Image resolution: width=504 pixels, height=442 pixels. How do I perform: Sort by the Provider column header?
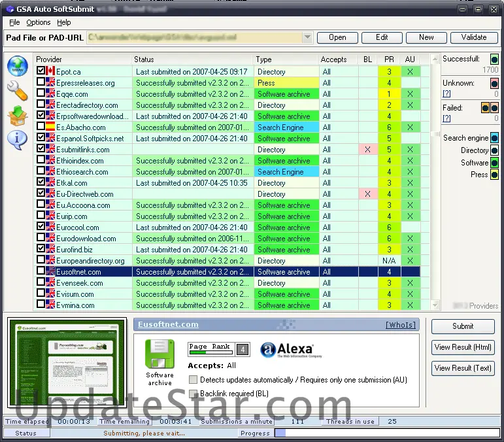(x=83, y=59)
